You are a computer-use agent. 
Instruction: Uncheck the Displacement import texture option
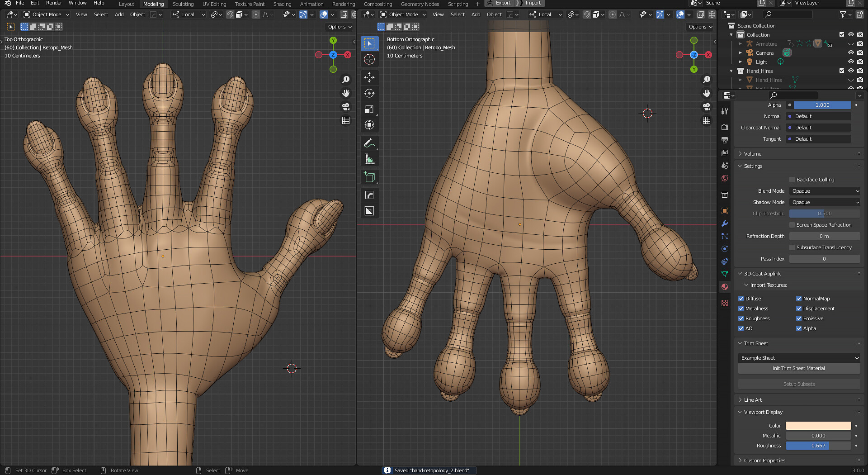(799, 309)
